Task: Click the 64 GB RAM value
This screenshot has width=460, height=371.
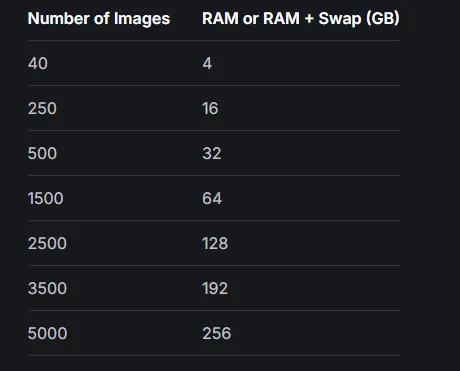Action: (x=212, y=198)
